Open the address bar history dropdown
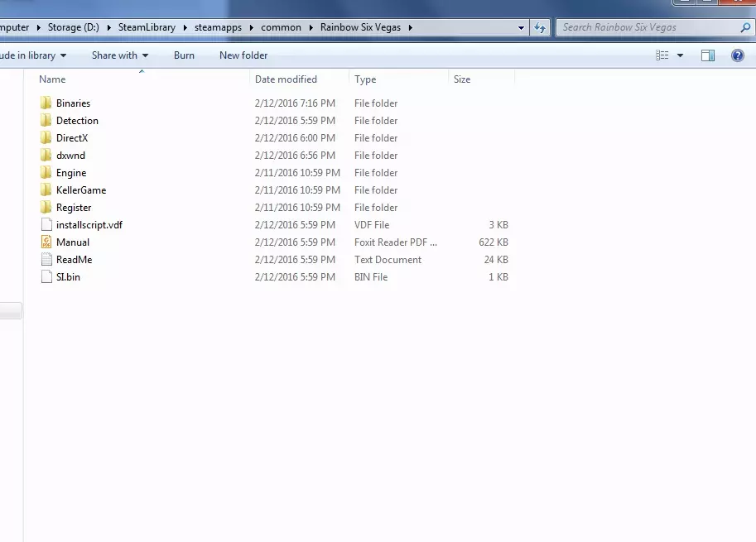The width and height of the screenshot is (756, 542). 521,28
